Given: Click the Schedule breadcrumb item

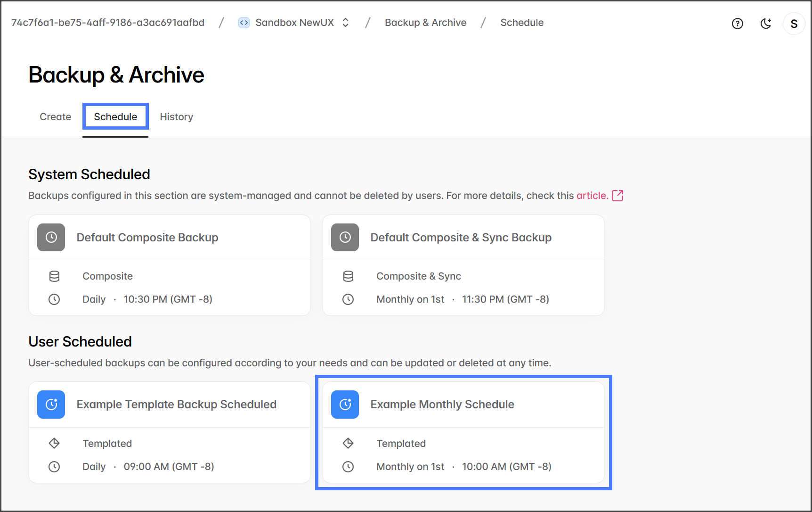Looking at the screenshot, I should pyautogui.click(x=521, y=23).
